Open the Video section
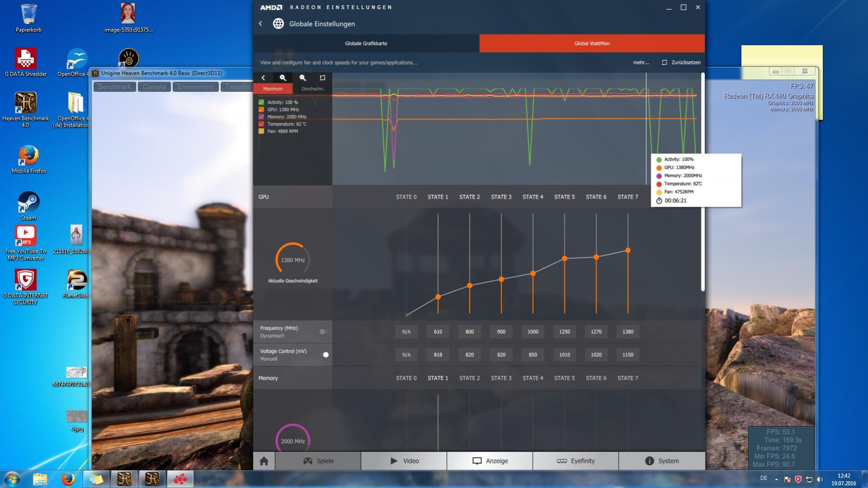This screenshot has height=488, width=868. click(404, 461)
